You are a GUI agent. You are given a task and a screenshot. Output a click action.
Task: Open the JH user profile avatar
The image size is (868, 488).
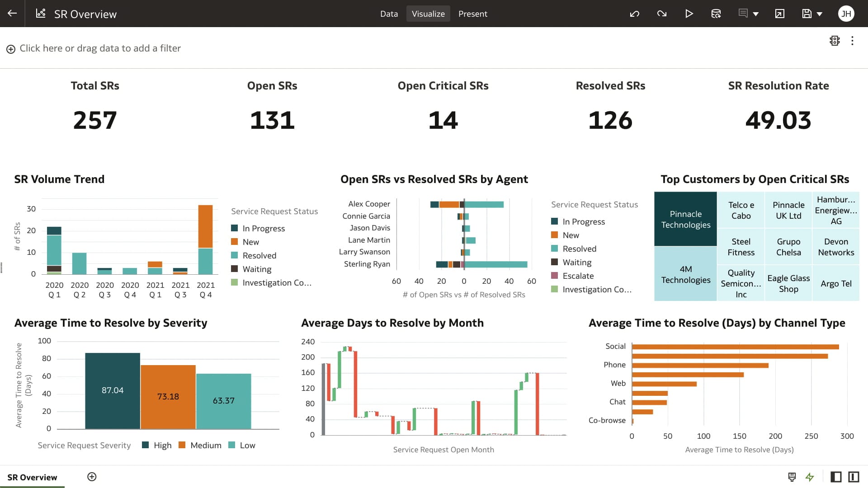coord(846,14)
